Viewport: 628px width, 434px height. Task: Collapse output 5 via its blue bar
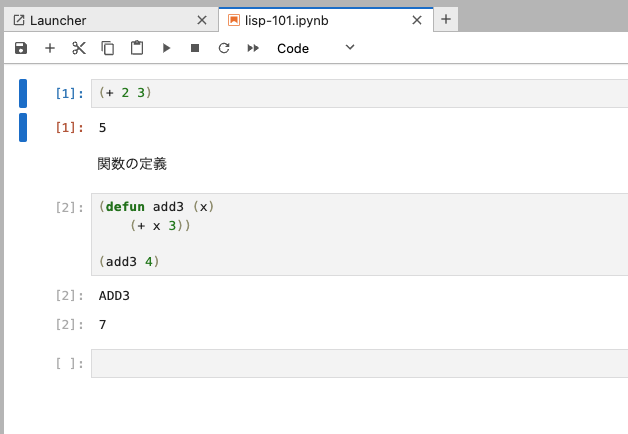(x=23, y=127)
